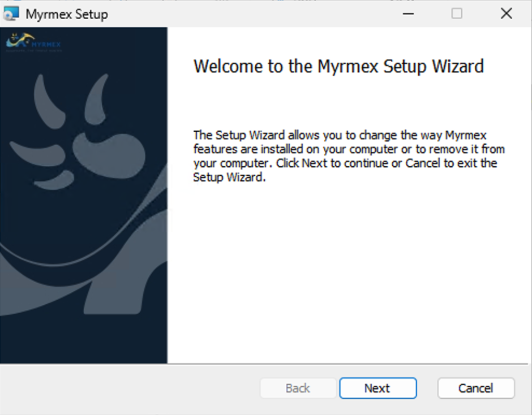
Task: Click the Myrmex tagline under the logo
Action: click(34, 51)
